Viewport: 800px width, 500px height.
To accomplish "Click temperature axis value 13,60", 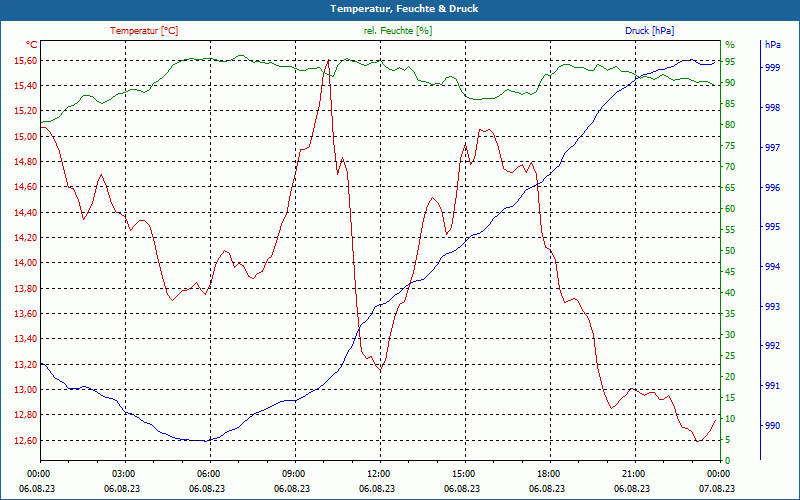I will point(26,314).
